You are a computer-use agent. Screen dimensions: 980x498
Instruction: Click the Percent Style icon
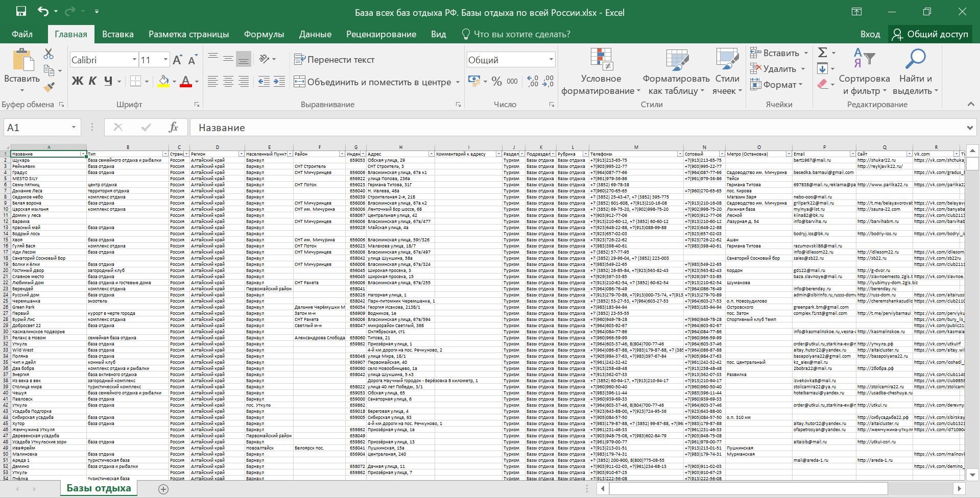(496, 82)
